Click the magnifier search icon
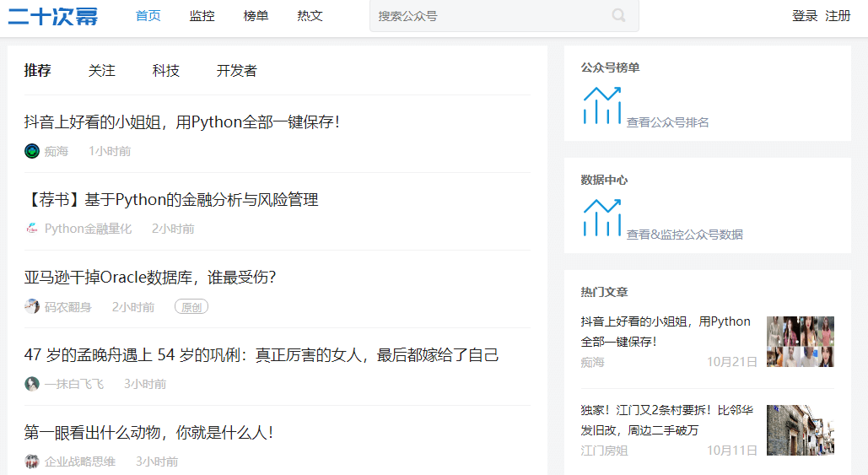 point(619,15)
